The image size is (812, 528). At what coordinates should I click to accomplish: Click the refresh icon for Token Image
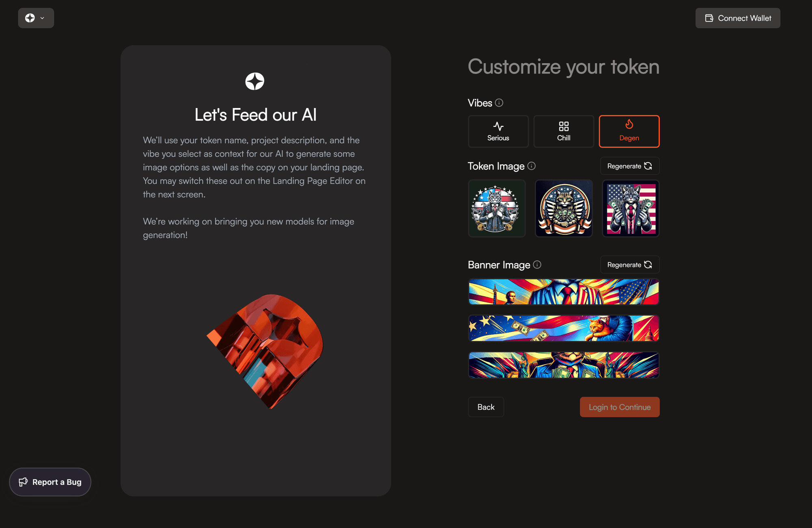click(x=648, y=166)
